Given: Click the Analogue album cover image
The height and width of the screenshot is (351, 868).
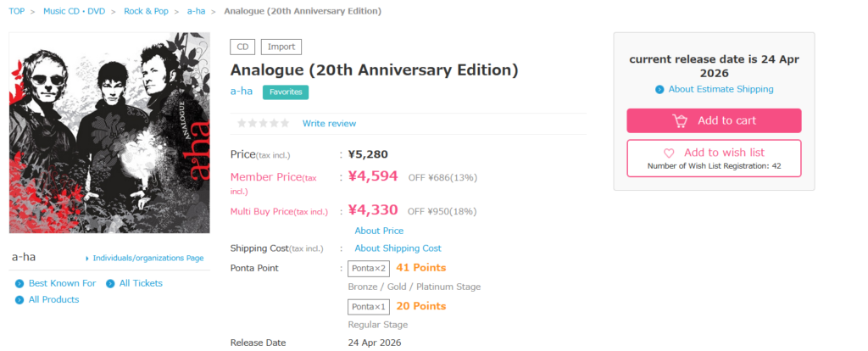Looking at the screenshot, I should [109, 133].
